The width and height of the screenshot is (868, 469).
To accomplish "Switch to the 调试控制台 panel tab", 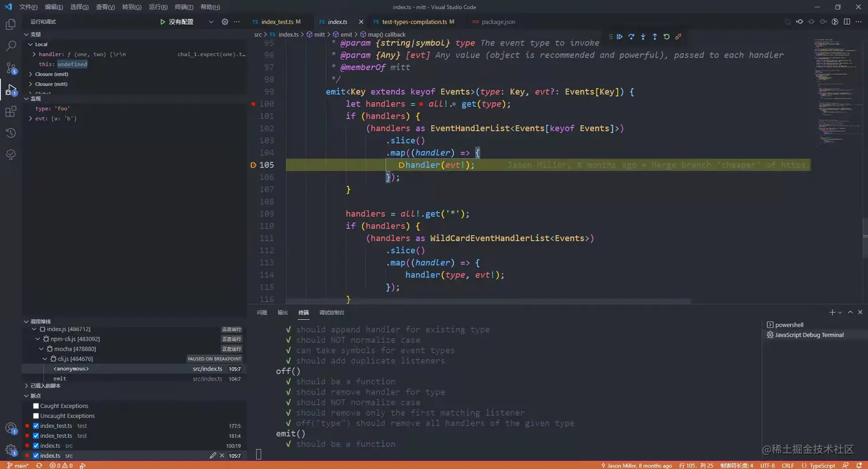I will pyautogui.click(x=331, y=312).
